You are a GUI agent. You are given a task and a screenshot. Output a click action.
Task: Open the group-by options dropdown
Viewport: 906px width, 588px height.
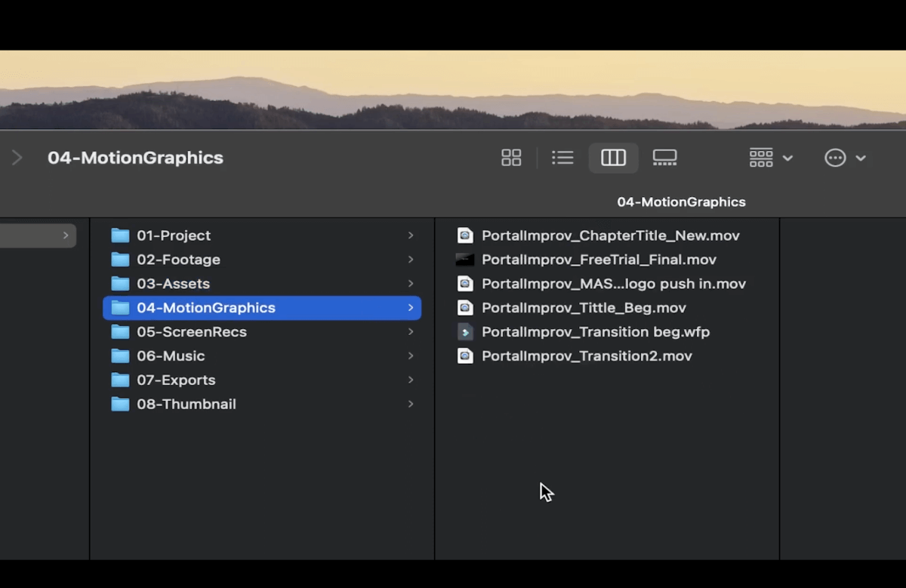pyautogui.click(x=771, y=158)
